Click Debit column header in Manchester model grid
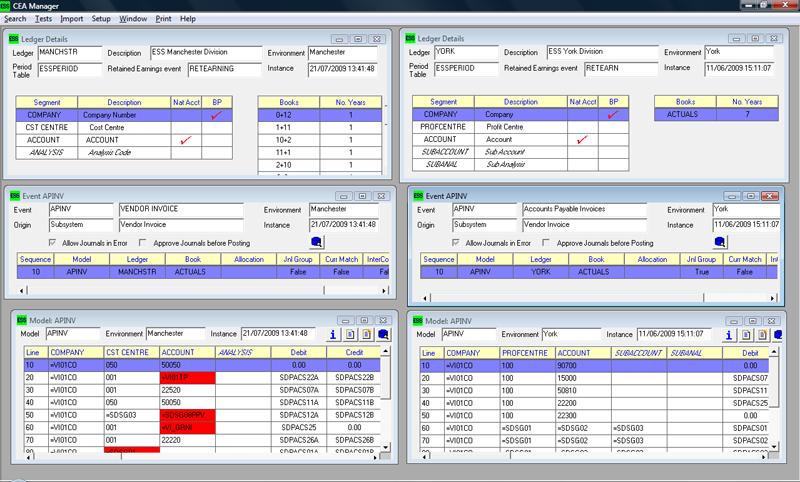 (298, 352)
